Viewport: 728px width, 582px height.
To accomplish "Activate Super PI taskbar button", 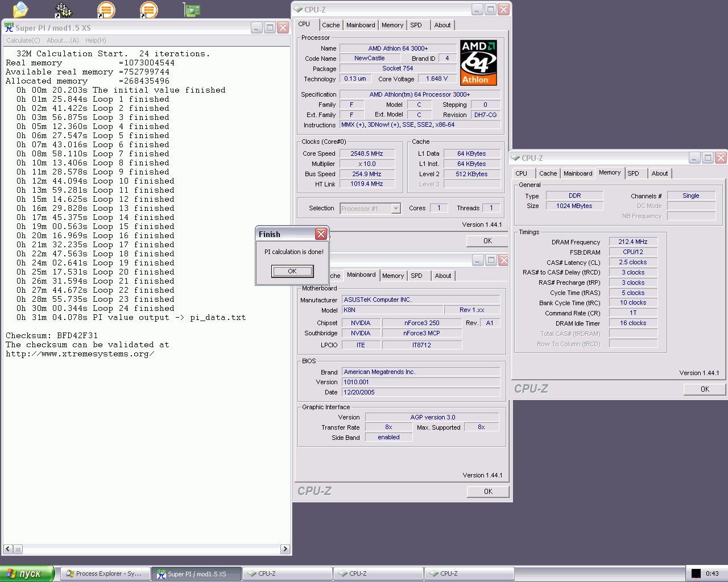I will (196, 573).
